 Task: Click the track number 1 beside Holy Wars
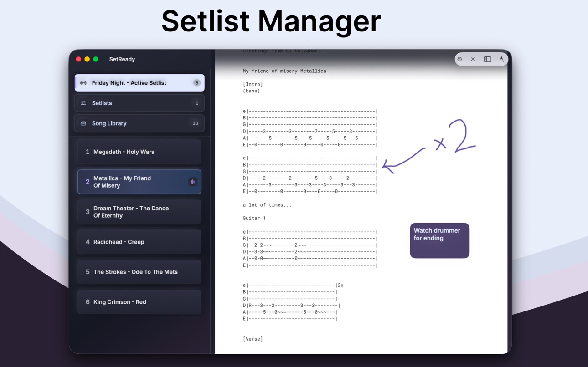pos(88,152)
